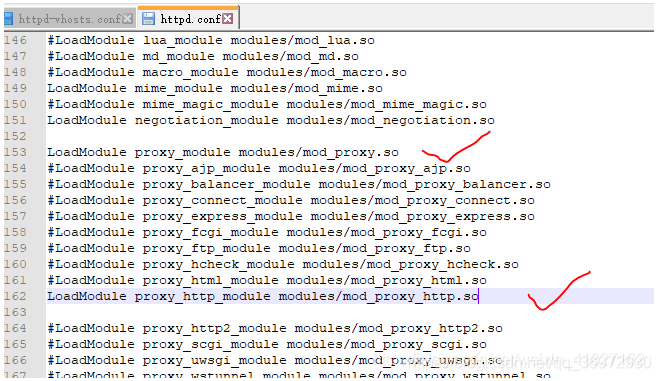Image resolution: width=661 pixels, height=381 pixels.
Task: Click line number 152 of empty line
Action: point(16,137)
